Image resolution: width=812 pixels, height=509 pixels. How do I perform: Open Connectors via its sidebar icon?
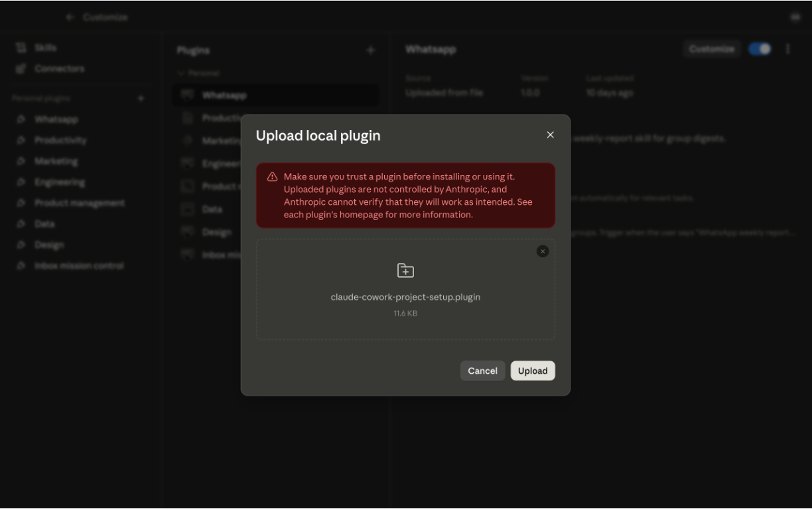pyautogui.click(x=21, y=68)
